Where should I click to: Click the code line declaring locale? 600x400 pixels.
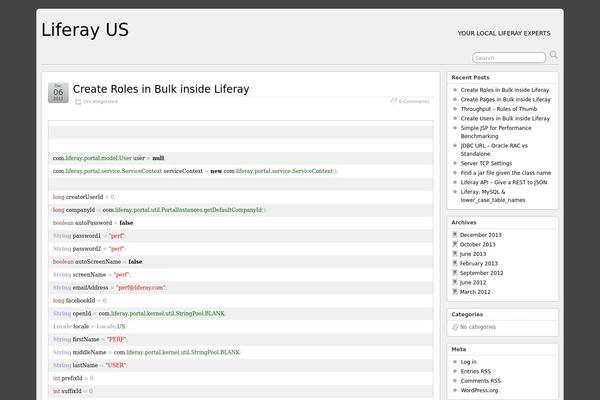[x=241, y=327]
